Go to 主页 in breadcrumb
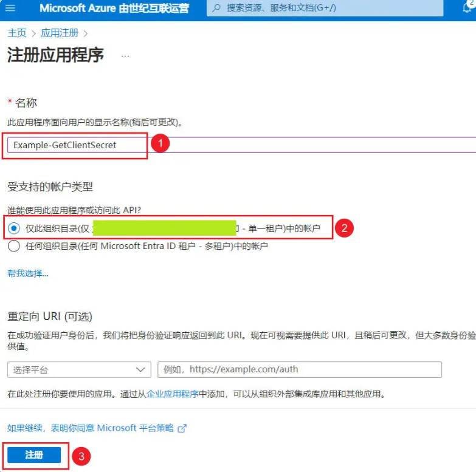Screen dimensions: 476x472 coord(17,33)
